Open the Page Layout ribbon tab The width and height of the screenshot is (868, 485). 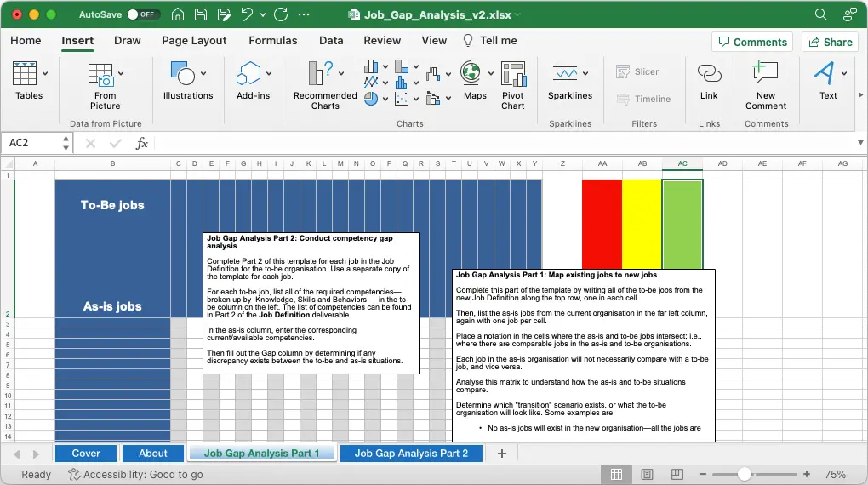click(x=194, y=41)
